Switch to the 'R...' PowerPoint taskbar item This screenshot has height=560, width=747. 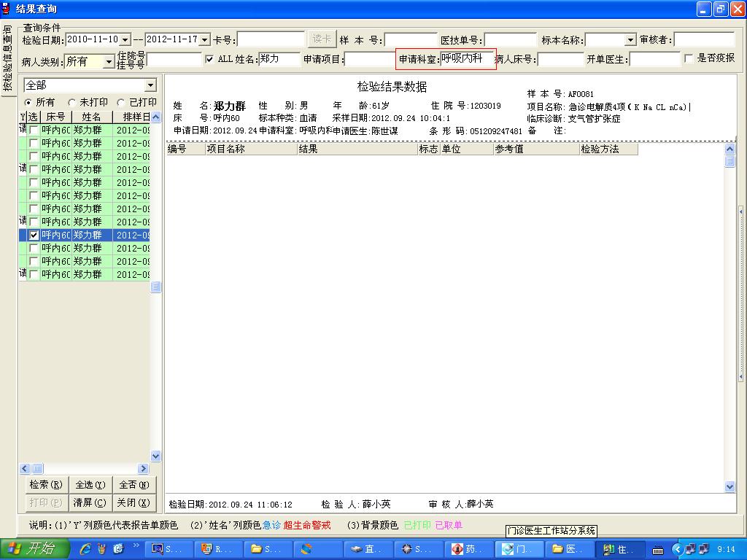pyautogui.click(x=219, y=549)
